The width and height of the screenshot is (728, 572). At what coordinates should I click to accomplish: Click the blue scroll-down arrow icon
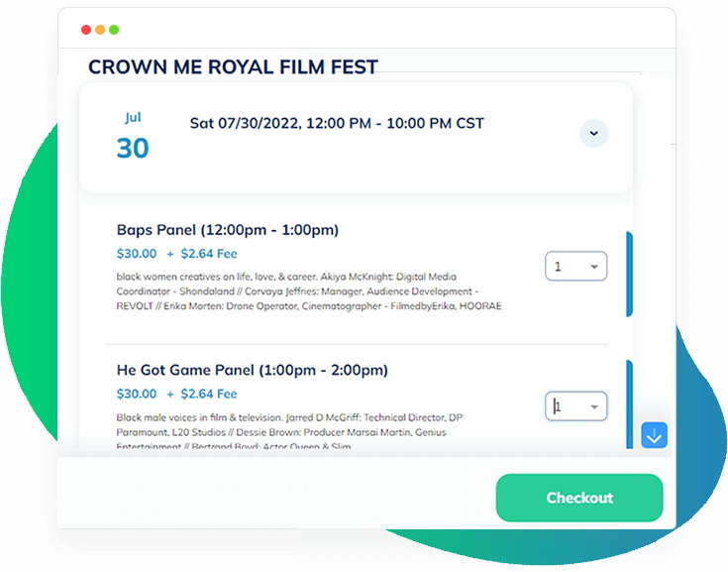pyautogui.click(x=655, y=434)
